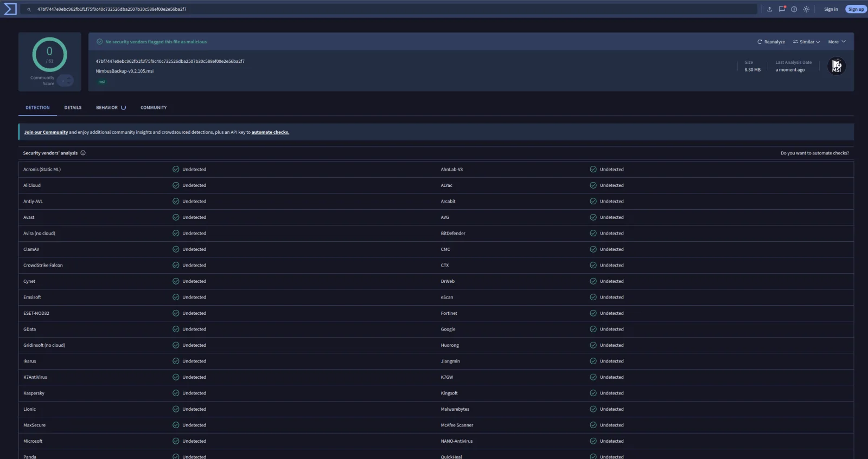The height and width of the screenshot is (459, 868).
Task: Click the Sign up button
Action: pos(856,9)
